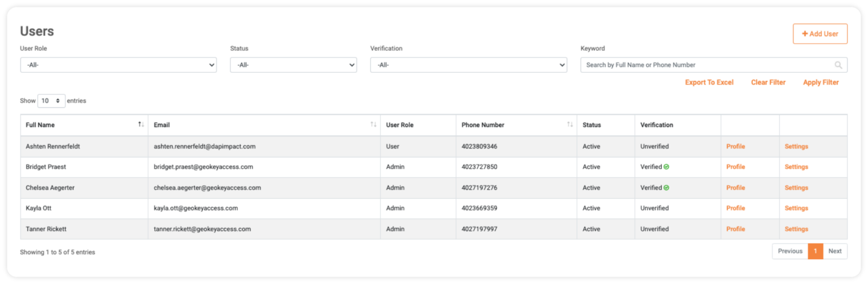Open Profile for Tanner Rickett
Image resolution: width=868 pixels, height=284 pixels.
coord(735,229)
